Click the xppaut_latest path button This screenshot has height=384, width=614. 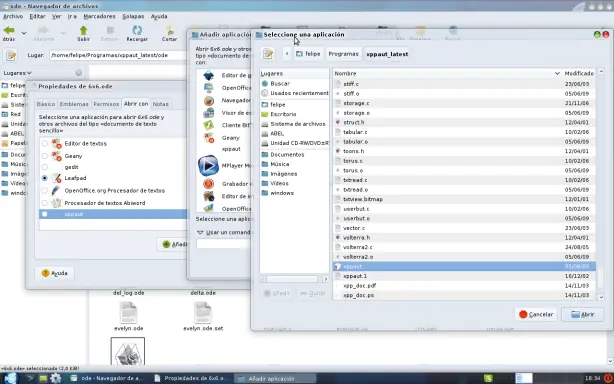pyautogui.click(x=387, y=54)
